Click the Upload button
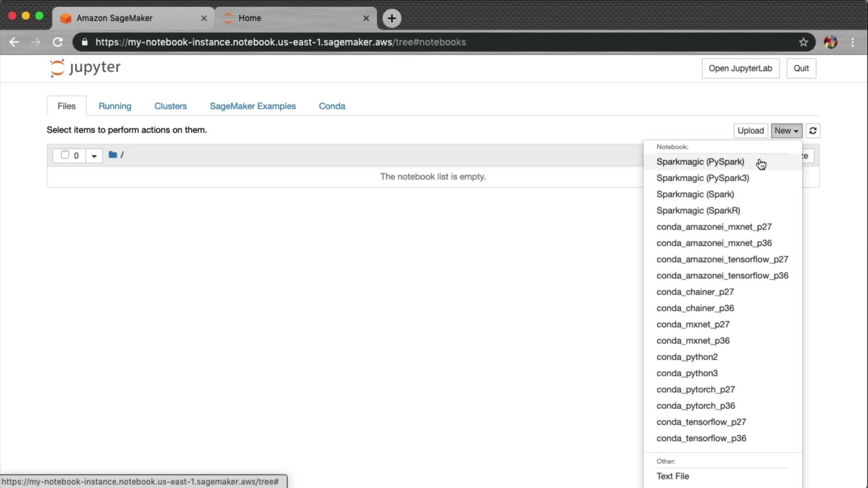The width and height of the screenshot is (868, 488). pos(750,131)
